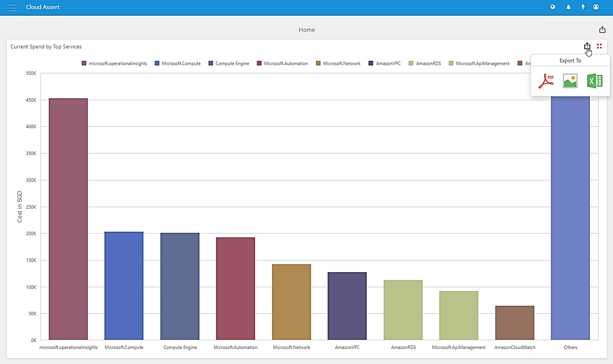Select the Microsoft.Network bar
613x364 pixels.
click(x=292, y=302)
